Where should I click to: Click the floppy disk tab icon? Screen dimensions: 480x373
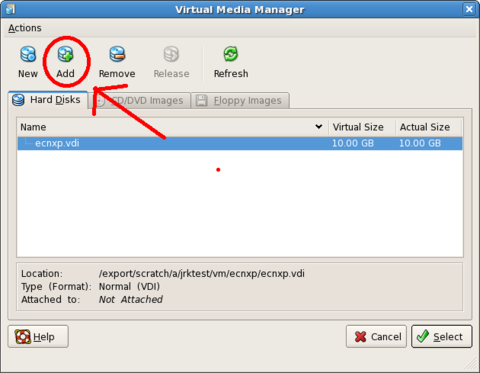[202, 100]
